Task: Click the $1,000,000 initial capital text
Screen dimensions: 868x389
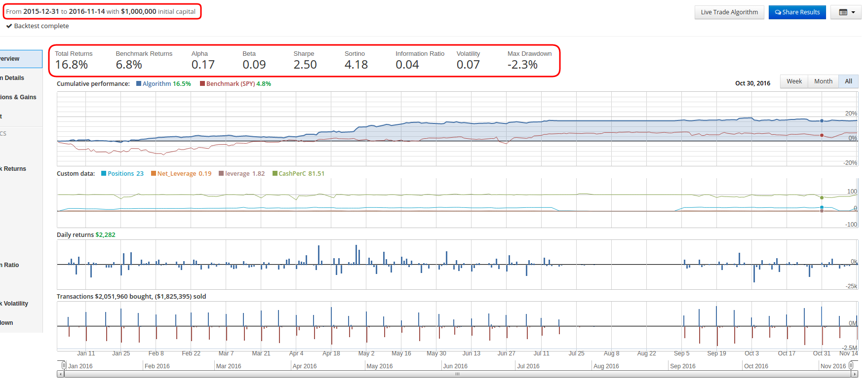Action: 158,11
